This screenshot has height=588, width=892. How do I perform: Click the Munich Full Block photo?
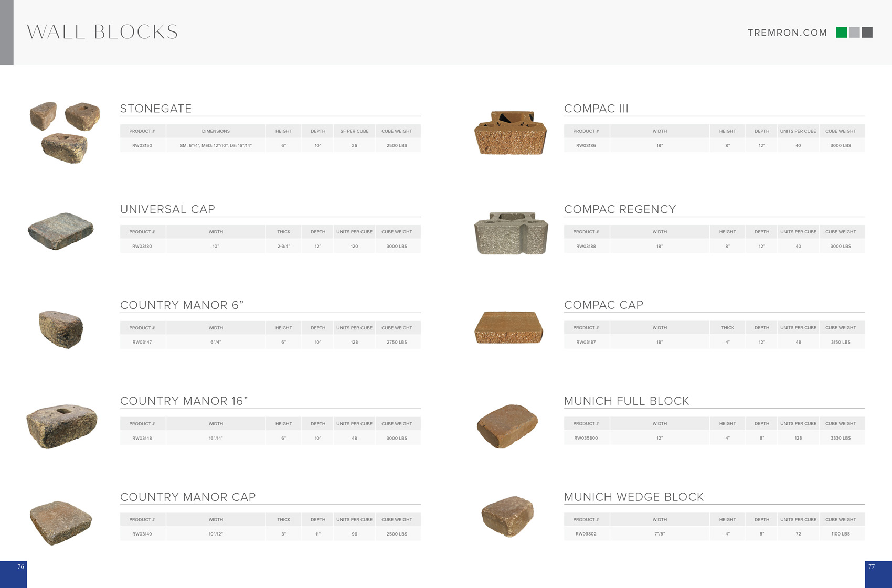[x=507, y=426]
